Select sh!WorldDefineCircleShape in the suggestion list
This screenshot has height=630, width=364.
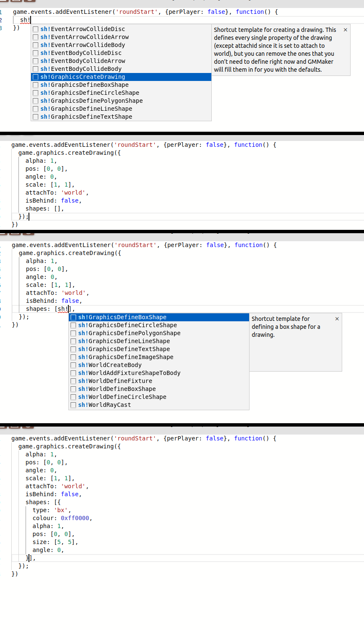tap(122, 397)
